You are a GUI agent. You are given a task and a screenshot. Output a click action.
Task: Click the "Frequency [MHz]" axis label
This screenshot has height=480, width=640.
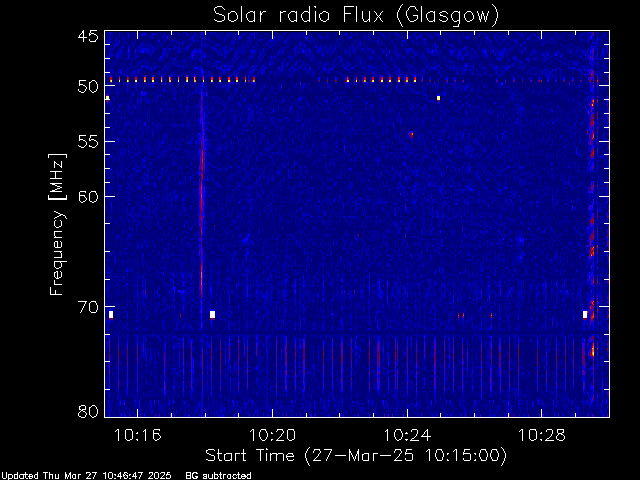57,224
